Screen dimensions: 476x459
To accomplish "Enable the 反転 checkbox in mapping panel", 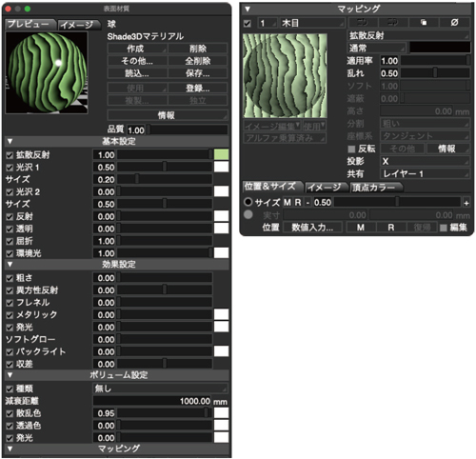I will (351, 149).
